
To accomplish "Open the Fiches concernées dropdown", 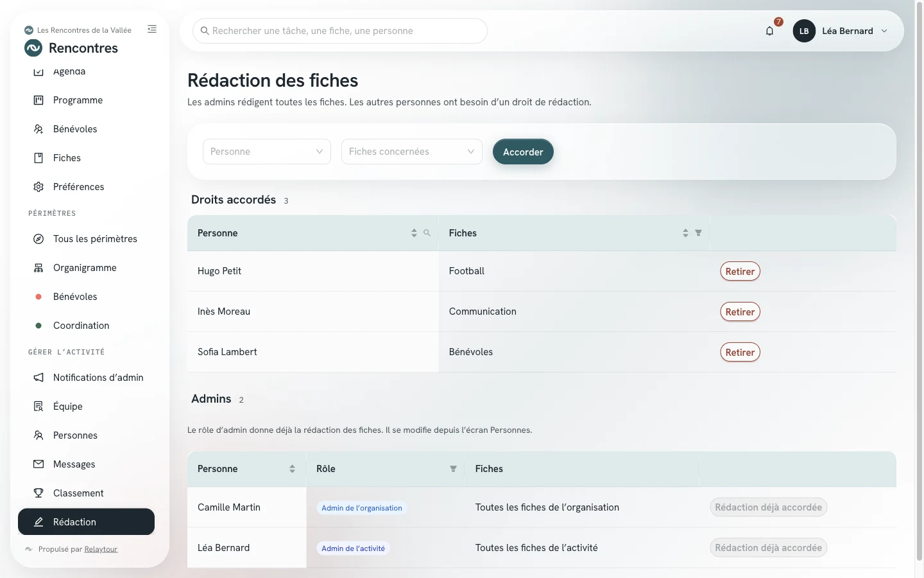I will (x=412, y=152).
